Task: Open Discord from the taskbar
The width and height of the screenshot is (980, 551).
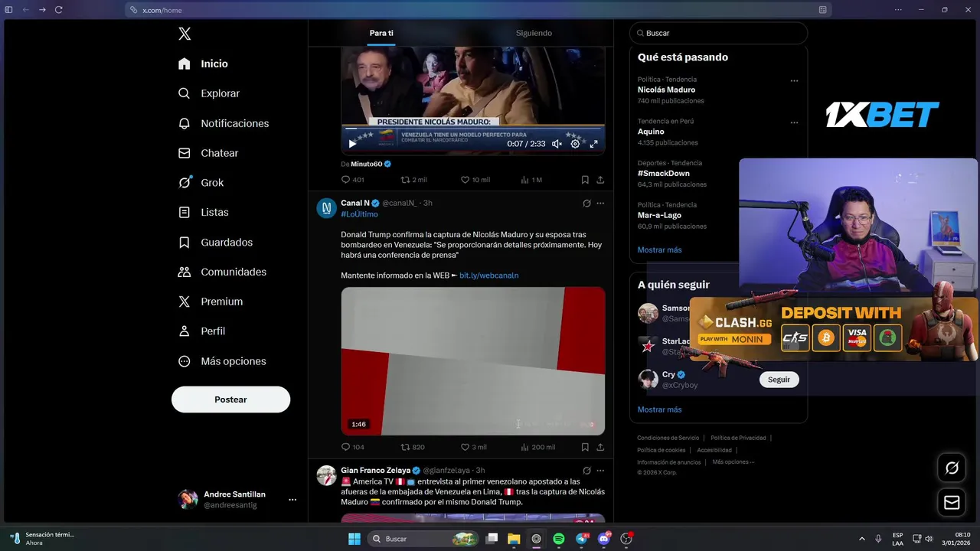Action: tap(604, 539)
